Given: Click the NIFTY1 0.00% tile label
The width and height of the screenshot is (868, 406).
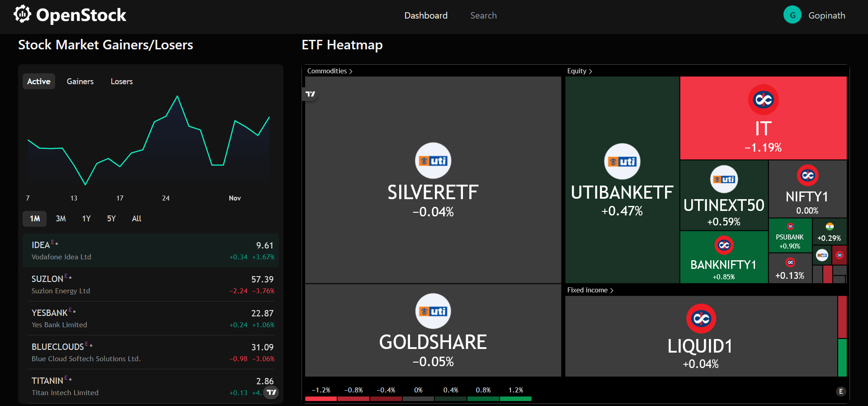Looking at the screenshot, I should (x=807, y=203).
